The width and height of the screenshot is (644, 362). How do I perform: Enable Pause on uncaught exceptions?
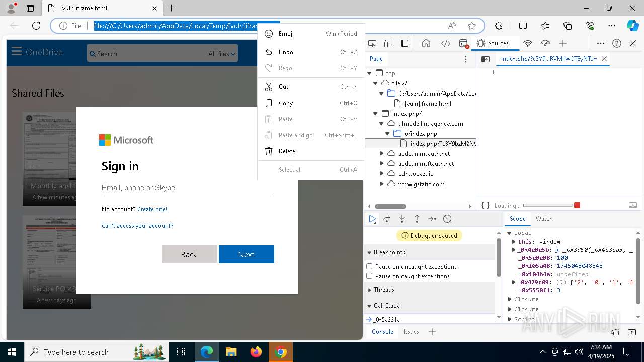(369, 266)
